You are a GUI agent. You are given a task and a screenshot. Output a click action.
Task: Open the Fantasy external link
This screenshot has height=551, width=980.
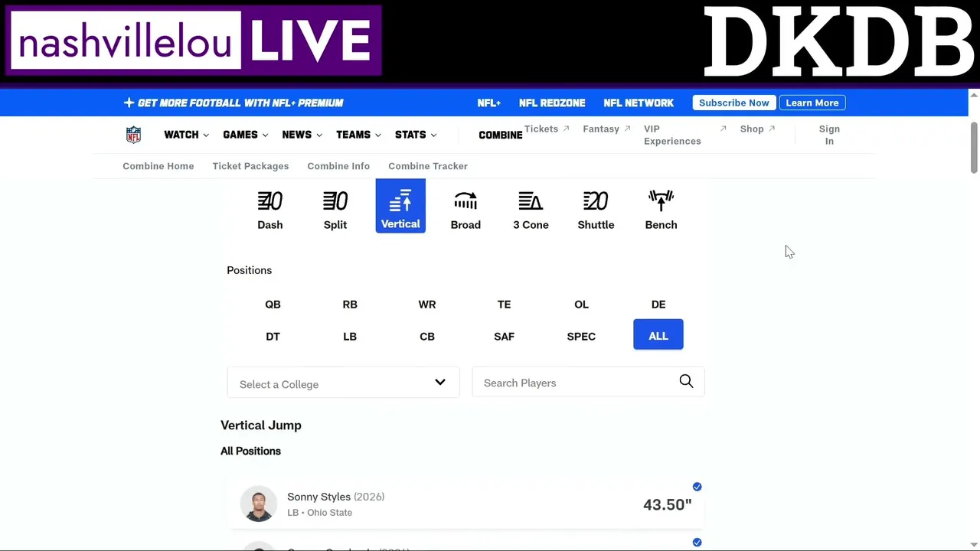[x=606, y=129]
